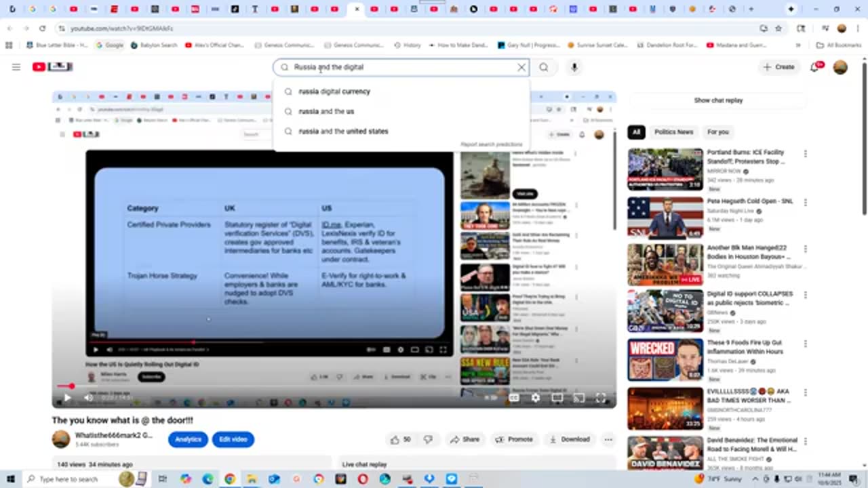Go back in Chrome

pos(9,28)
